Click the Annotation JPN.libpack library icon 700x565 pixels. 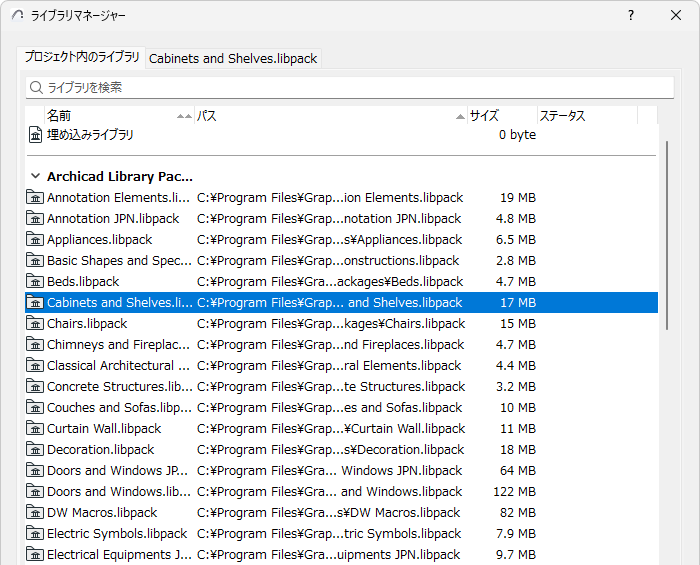point(35,218)
